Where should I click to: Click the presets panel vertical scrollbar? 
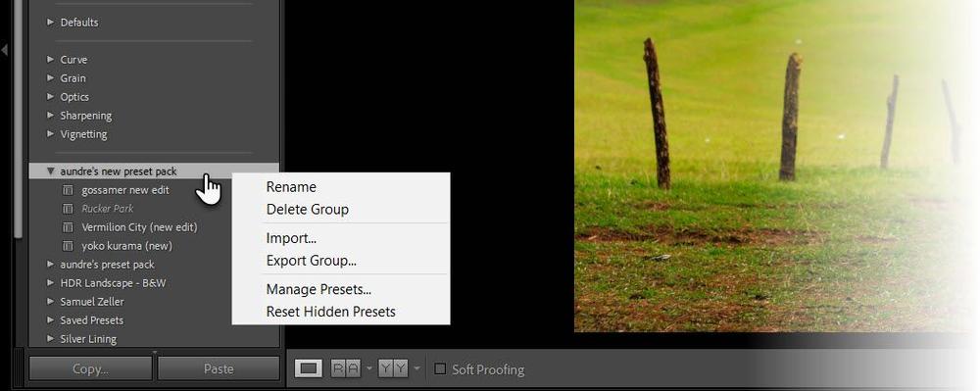[x=19, y=119]
